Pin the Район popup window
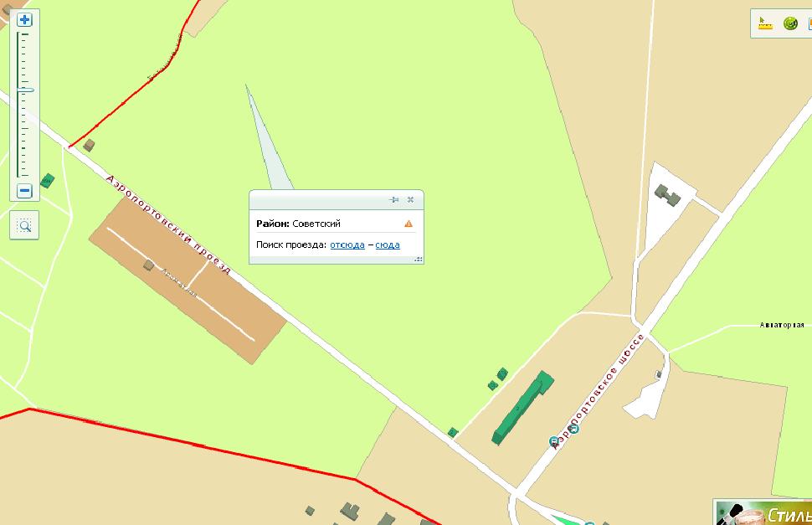The image size is (812, 525). (394, 199)
